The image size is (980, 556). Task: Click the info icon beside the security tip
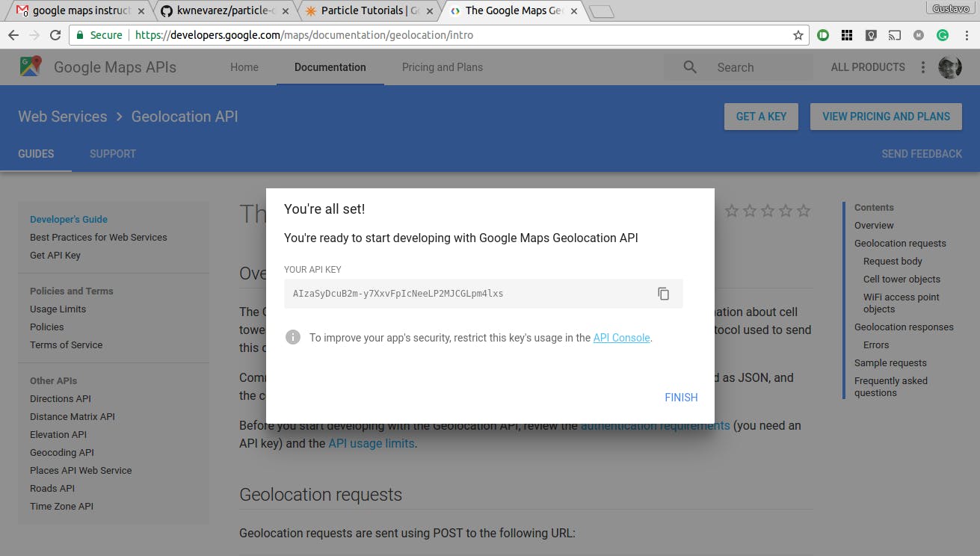(293, 337)
